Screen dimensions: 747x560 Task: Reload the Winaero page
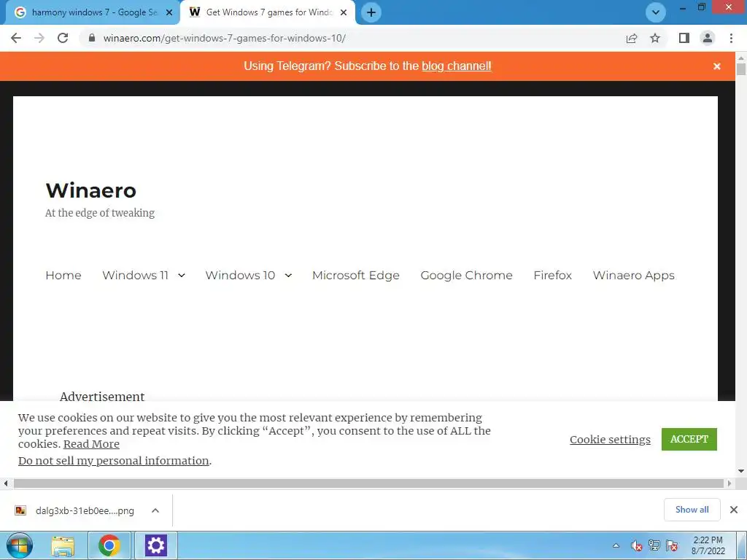point(63,38)
